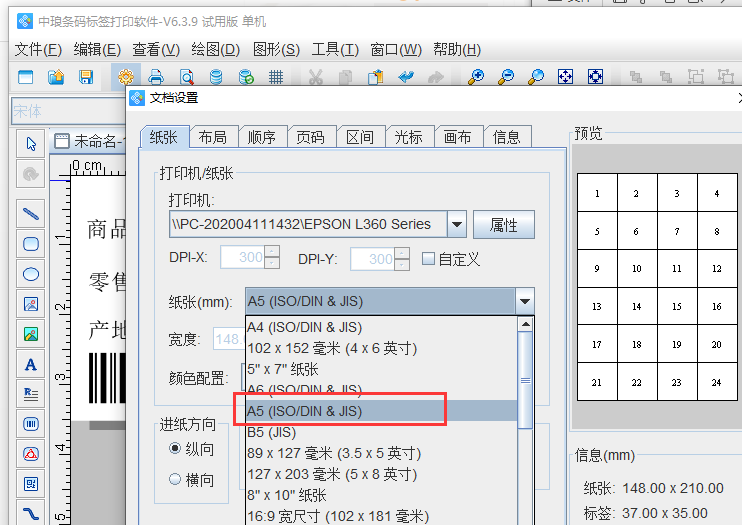This screenshot has height=525, width=742.
Task: Choose A4 (ISO/DIN & JIS) from list
Action: pos(304,327)
